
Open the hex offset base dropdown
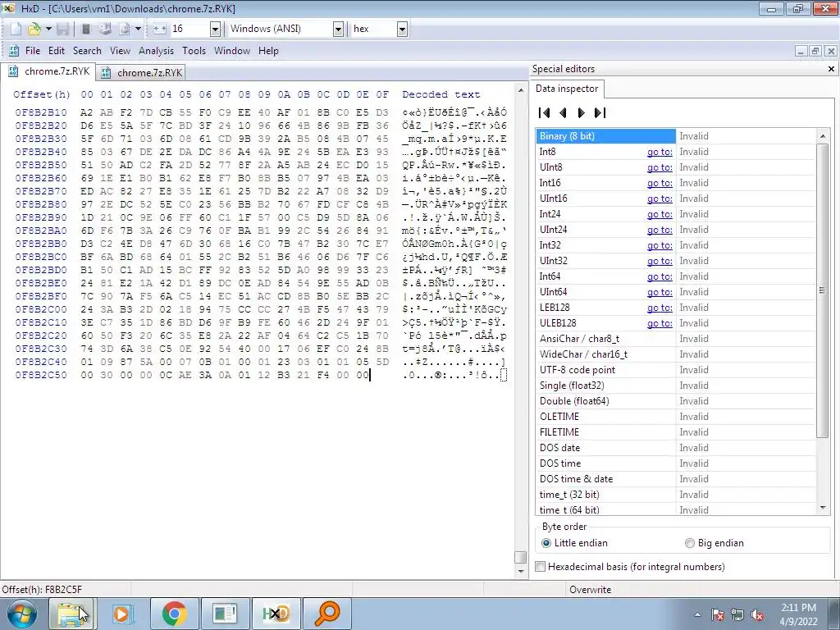pos(402,29)
